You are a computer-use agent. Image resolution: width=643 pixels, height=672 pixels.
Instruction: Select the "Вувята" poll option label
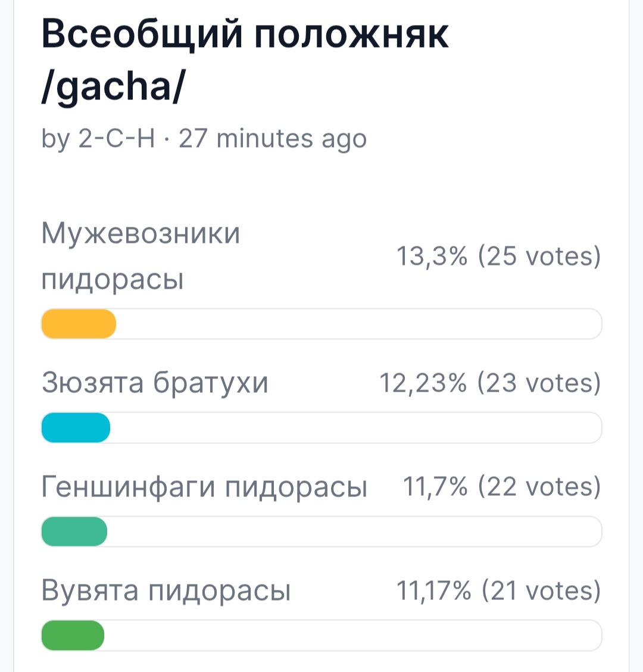tap(89, 590)
